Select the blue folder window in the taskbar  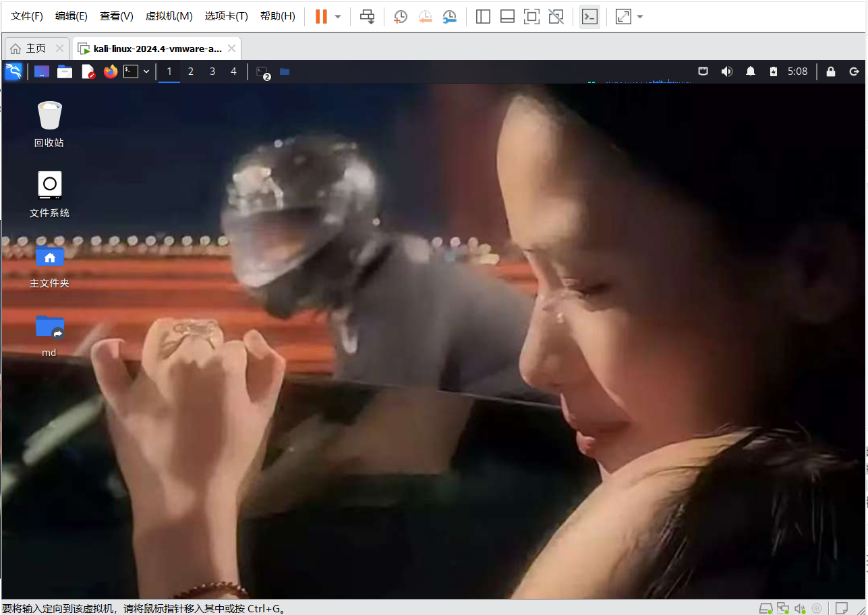(285, 71)
